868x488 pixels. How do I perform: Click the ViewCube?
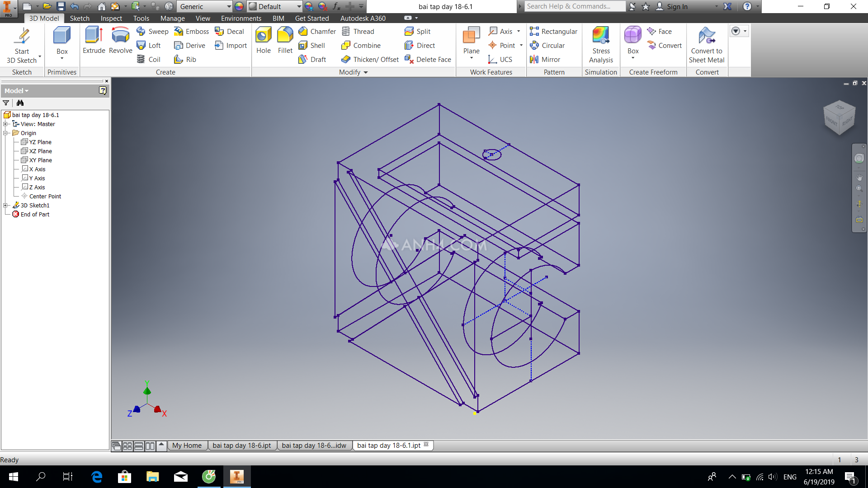pyautogui.click(x=840, y=117)
